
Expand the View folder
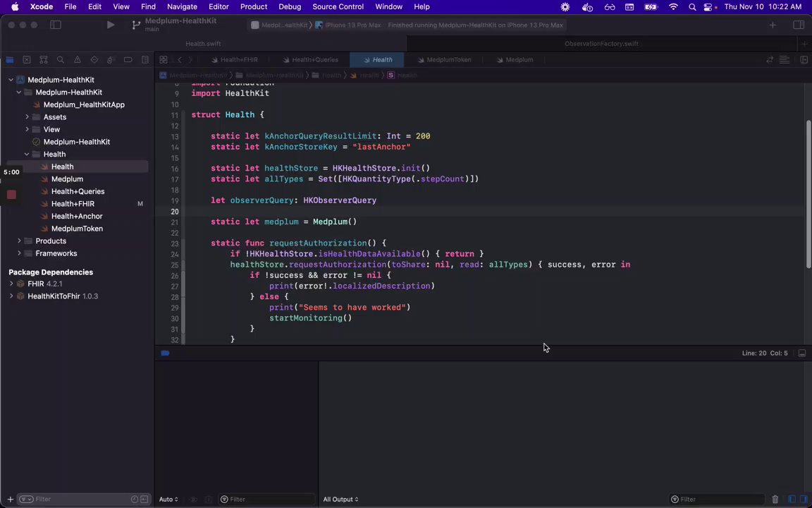27,130
